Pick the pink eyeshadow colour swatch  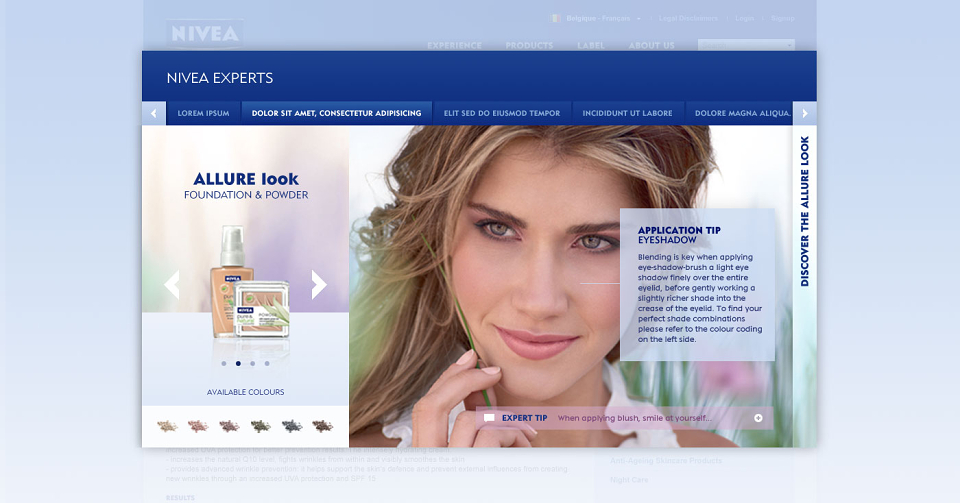tap(198, 426)
